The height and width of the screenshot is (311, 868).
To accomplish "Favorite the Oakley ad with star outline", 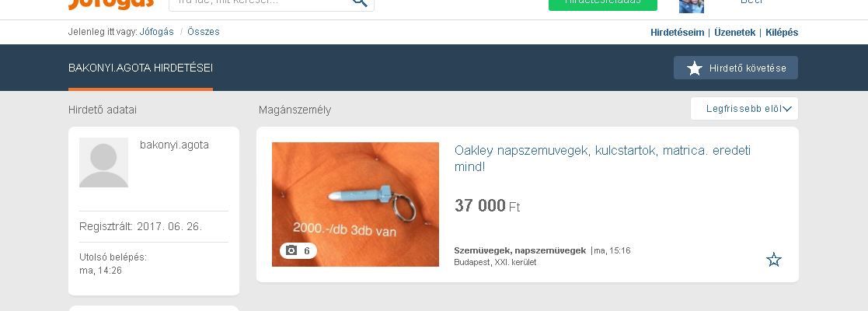I will 773,260.
